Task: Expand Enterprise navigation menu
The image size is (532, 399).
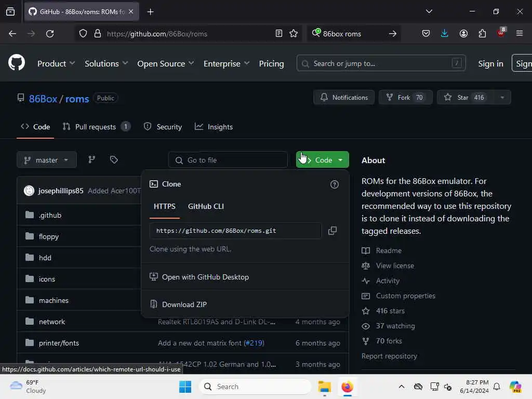Action: [x=227, y=63]
